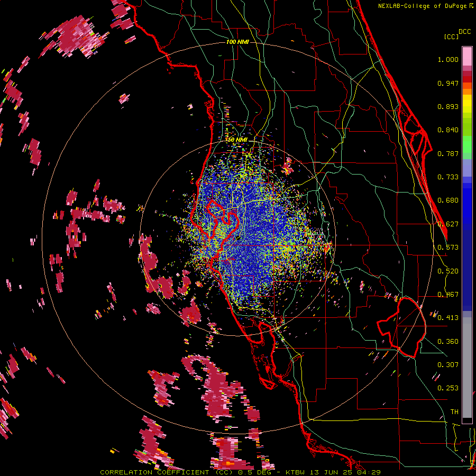The height and width of the screenshot is (476, 476).
Task: Click the 0.893 color scale value
Action: (x=448, y=106)
